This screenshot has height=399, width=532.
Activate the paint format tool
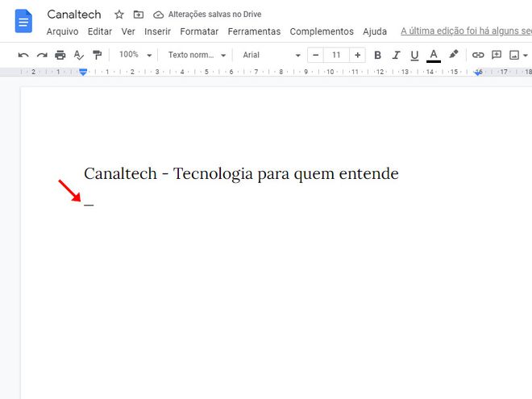(x=97, y=55)
